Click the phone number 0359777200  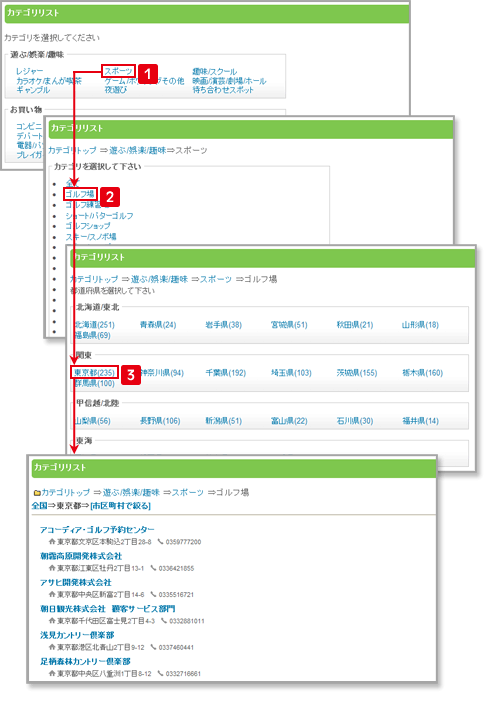[x=183, y=542]
